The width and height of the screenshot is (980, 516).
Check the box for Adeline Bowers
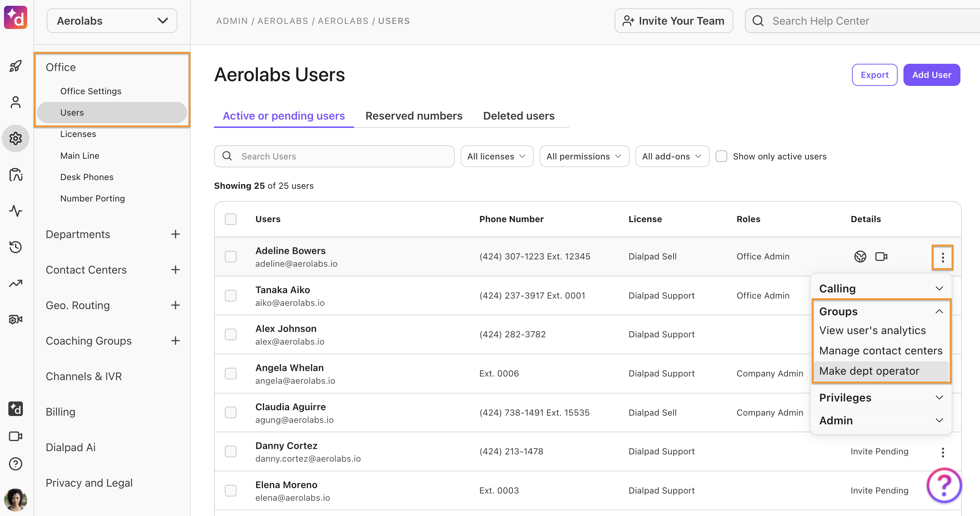231,257
